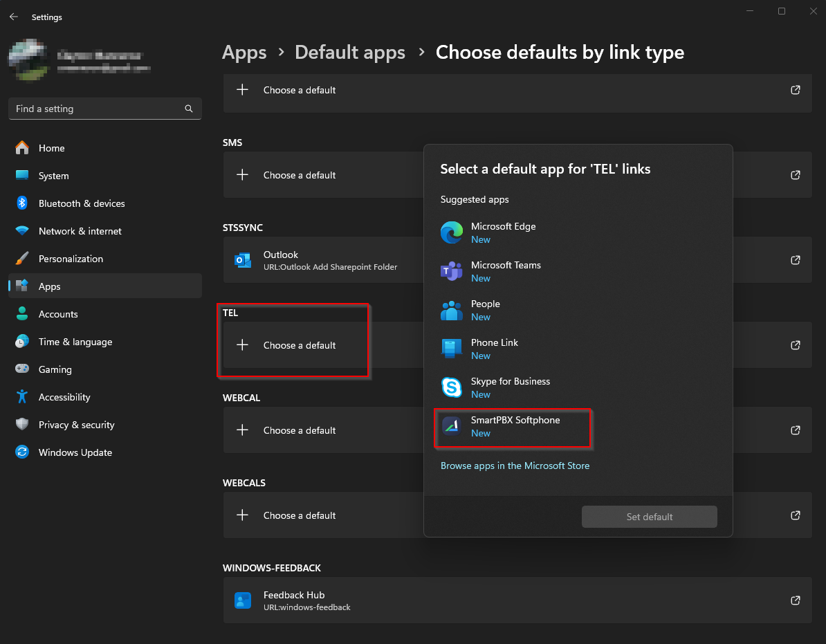Viewport: 826px width, 644px height.
Task: Click the TEL section heading
Action: tap(230, 313)
